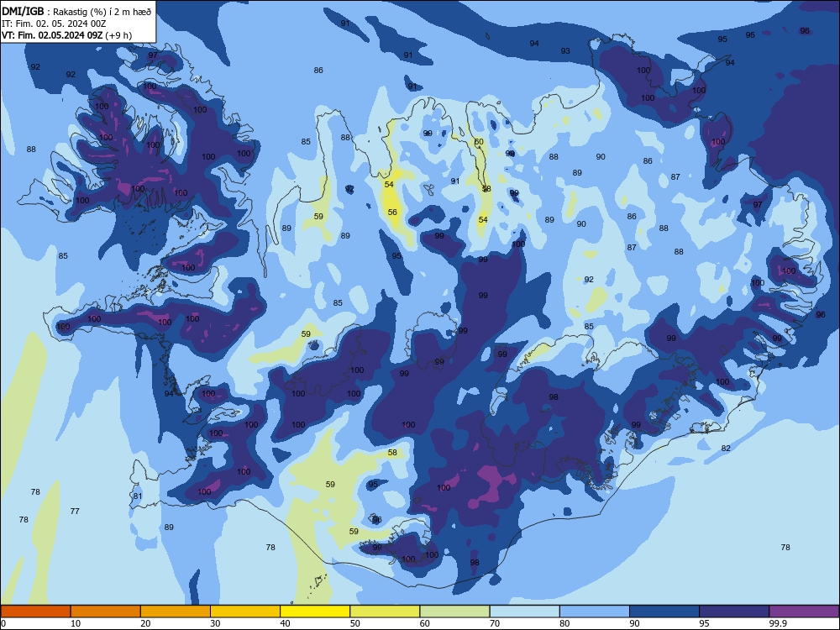Click the '70' legend scale label
This screenshot has height=630, width=840.
[x=495, y=623]
